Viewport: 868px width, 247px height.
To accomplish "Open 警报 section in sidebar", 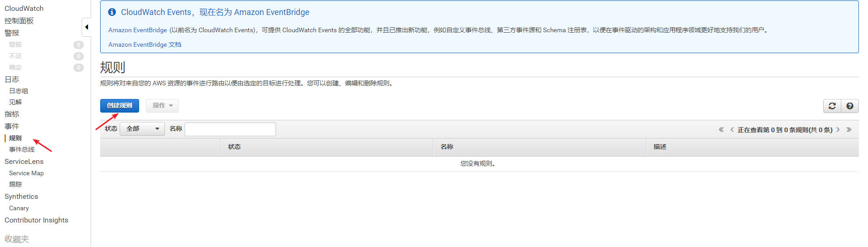I will click(x=12, y=33).
